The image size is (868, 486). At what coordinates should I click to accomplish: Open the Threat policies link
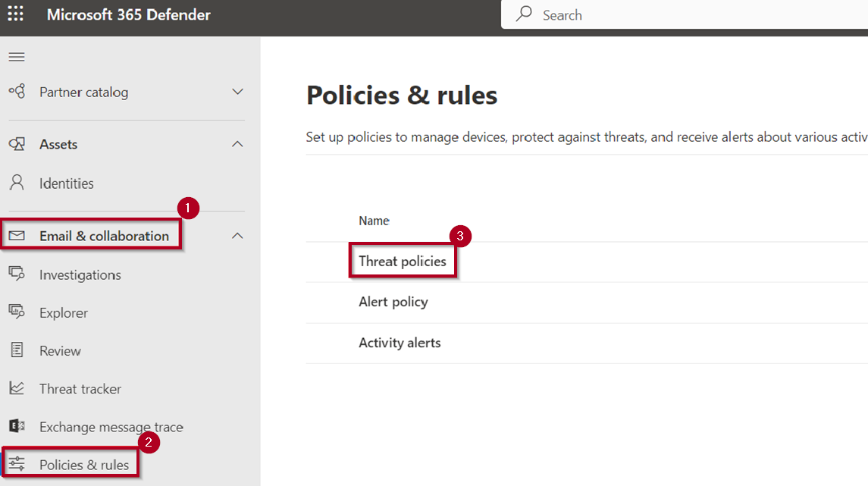point(403,262)
